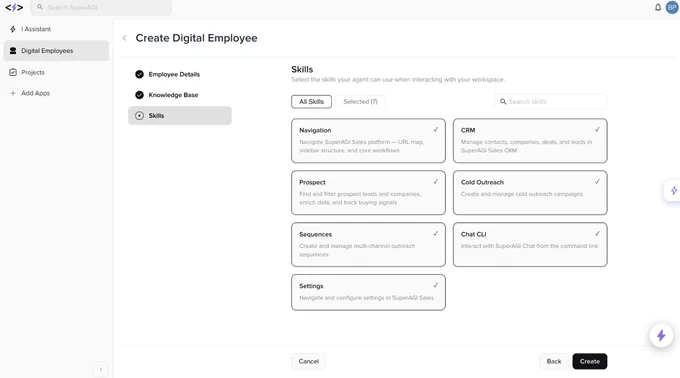Click the search magnifier in the top bar
The width and height of the screenshot is (680, 378).
coord(40,7)
